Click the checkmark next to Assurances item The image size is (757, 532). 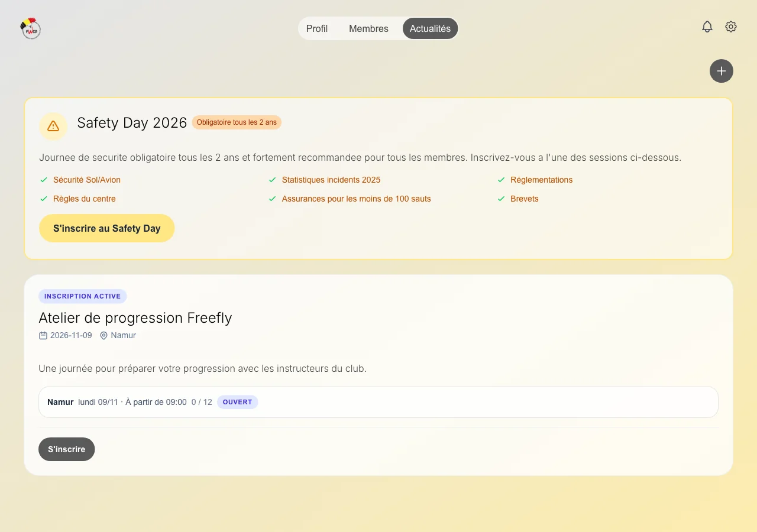pos(272,199)
